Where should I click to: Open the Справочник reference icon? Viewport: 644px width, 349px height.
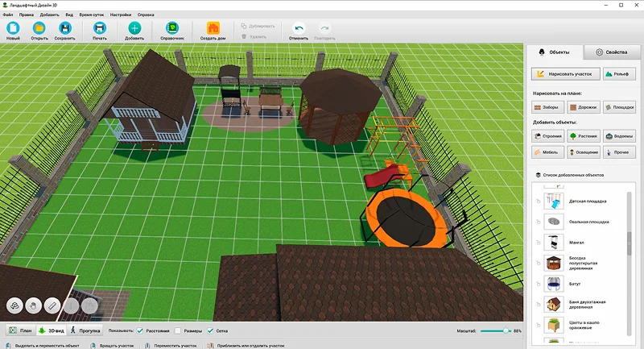click(172, 28)
